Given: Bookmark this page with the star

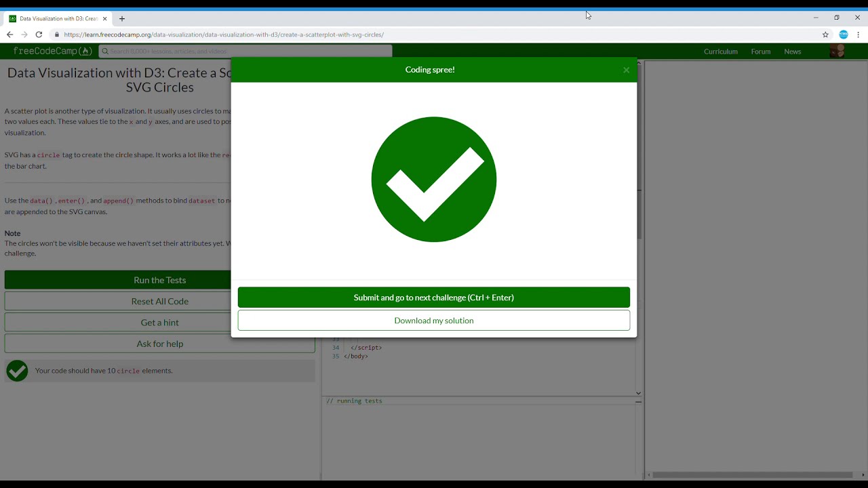Looking at the screenshot, I should point(825,35).
